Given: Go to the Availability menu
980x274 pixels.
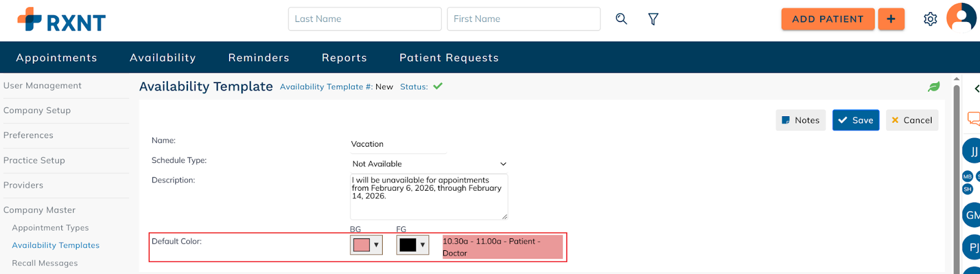Looking at the screenshot, I should [162, 57].
